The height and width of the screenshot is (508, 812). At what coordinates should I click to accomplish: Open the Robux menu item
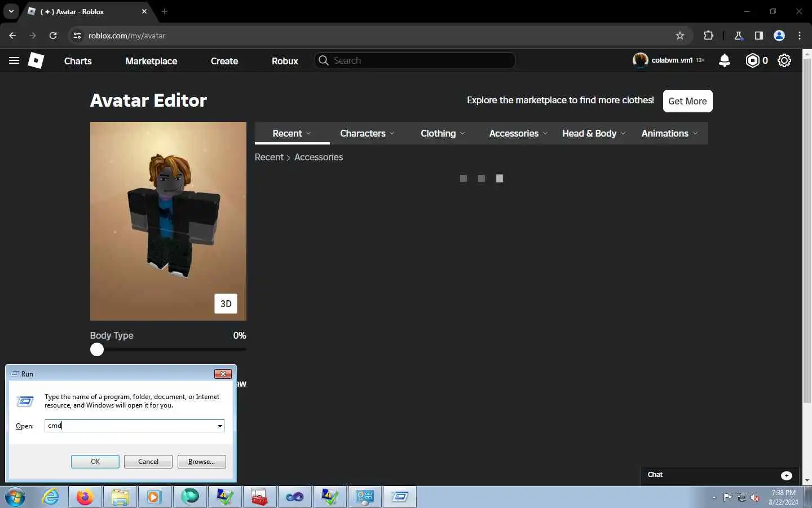coord(285,61)
